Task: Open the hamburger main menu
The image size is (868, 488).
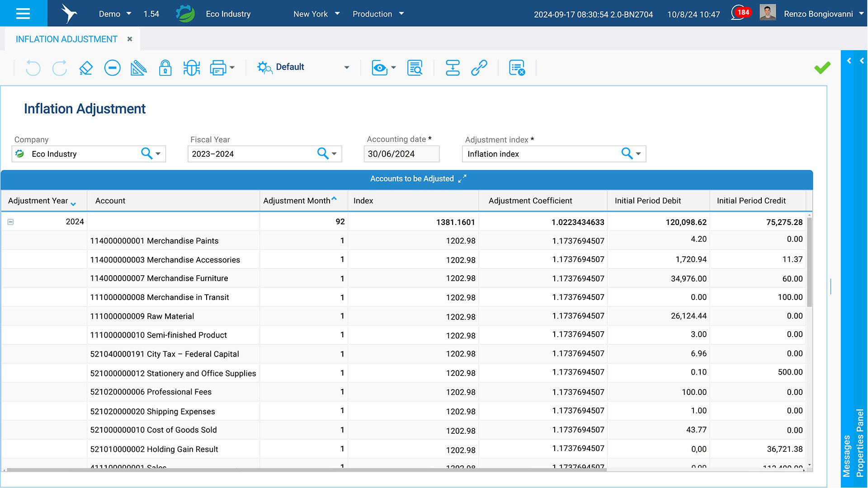Action: pyautogui.click(x=23, y=14)
